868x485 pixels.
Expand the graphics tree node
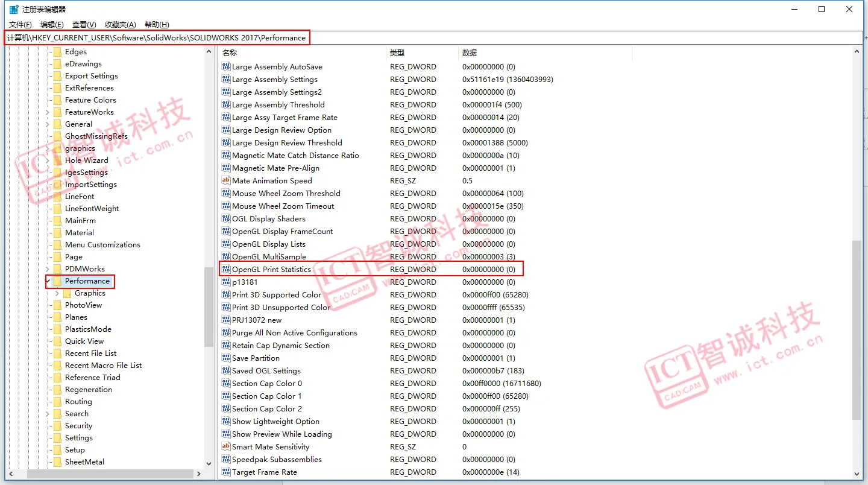[x=48, y=148]
